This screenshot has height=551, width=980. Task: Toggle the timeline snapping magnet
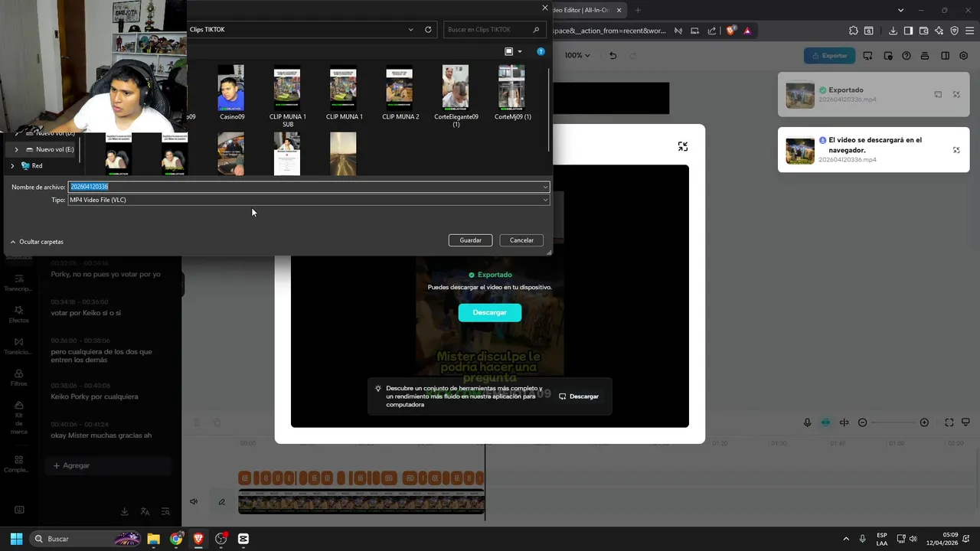tap(825, 422)
